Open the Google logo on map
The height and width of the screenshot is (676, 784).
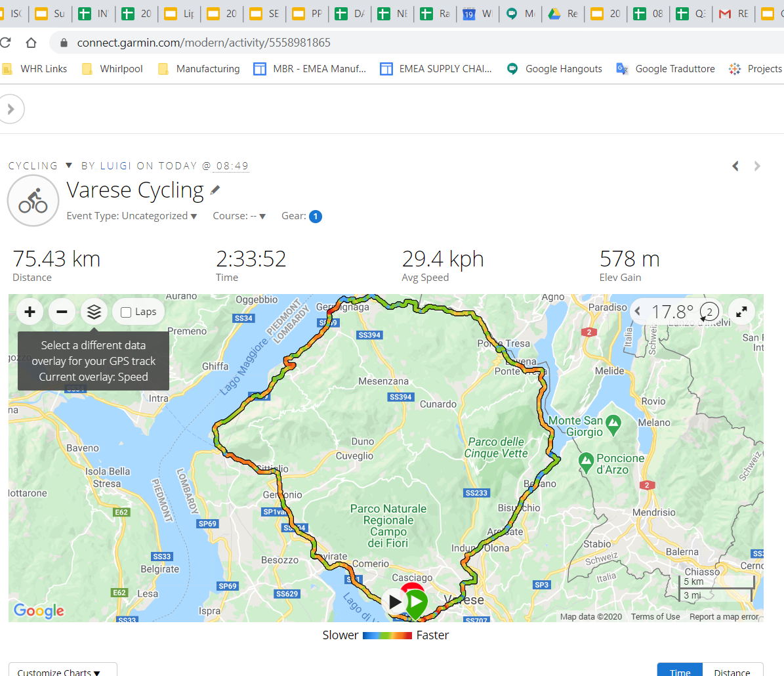(39, 610)
